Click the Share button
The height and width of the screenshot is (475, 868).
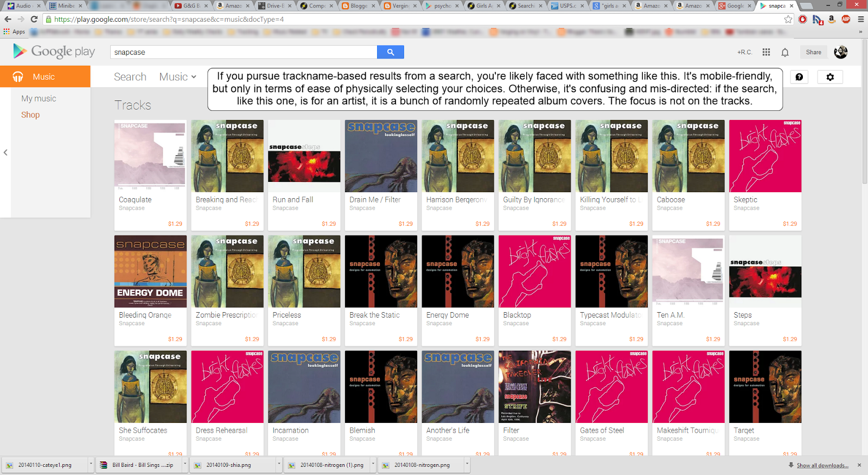point(813,52)
